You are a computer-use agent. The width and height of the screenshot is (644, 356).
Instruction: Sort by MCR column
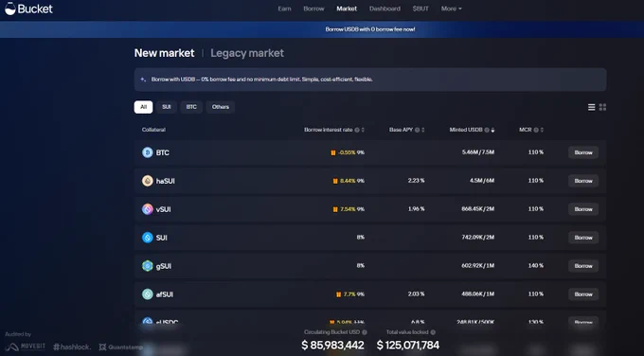tap(542, 130)
